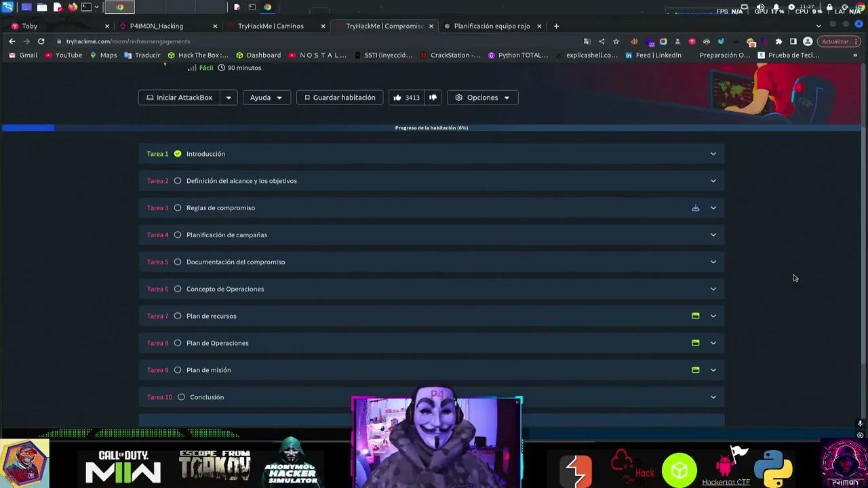Click the Guardar habitación button

339,98
